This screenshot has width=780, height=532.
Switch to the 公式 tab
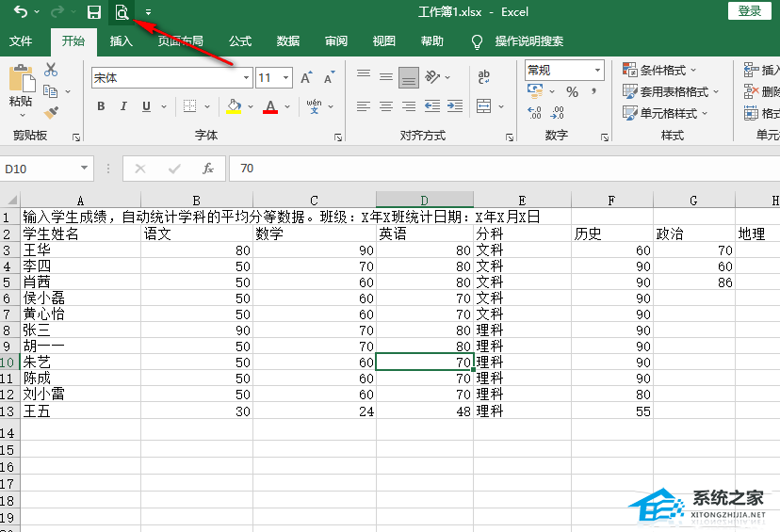coord(240,41)
